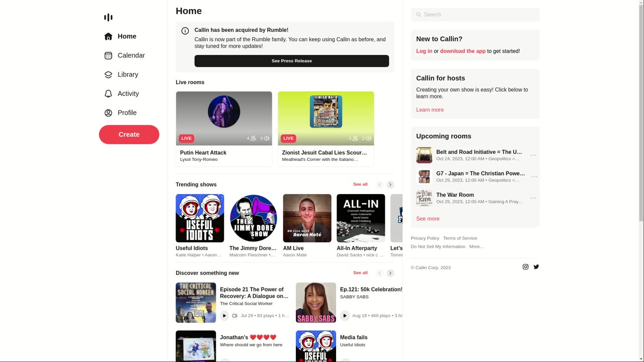Click The War Room thumbnail image
This screenshot has width=644, height=362.
424,198
